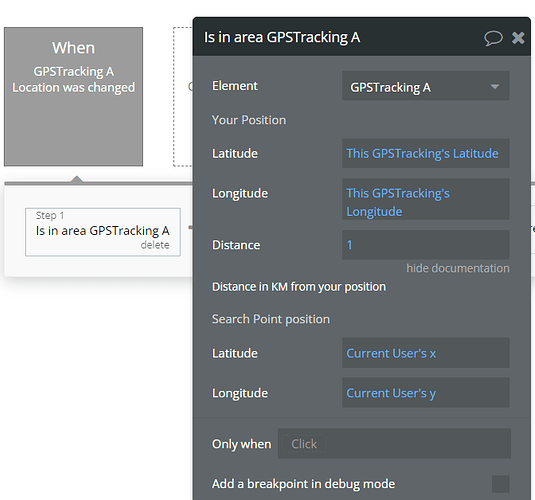Screen dimensions: 535x500
Task: Click the Only when condition field
Action: coord(394,444)
